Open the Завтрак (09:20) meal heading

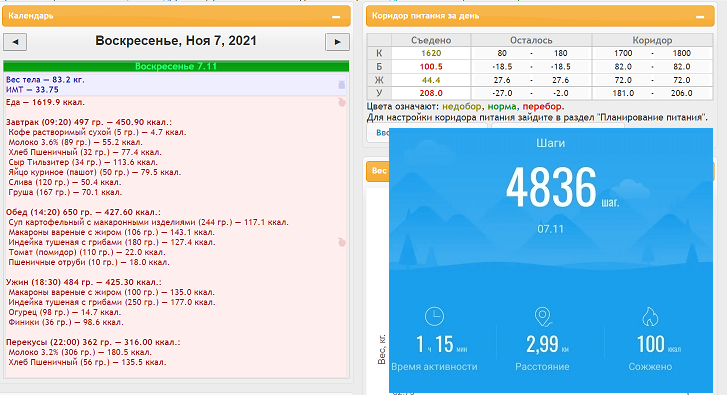89,122
